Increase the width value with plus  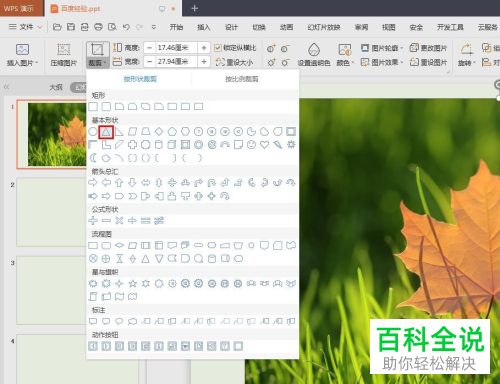(204, 62)
